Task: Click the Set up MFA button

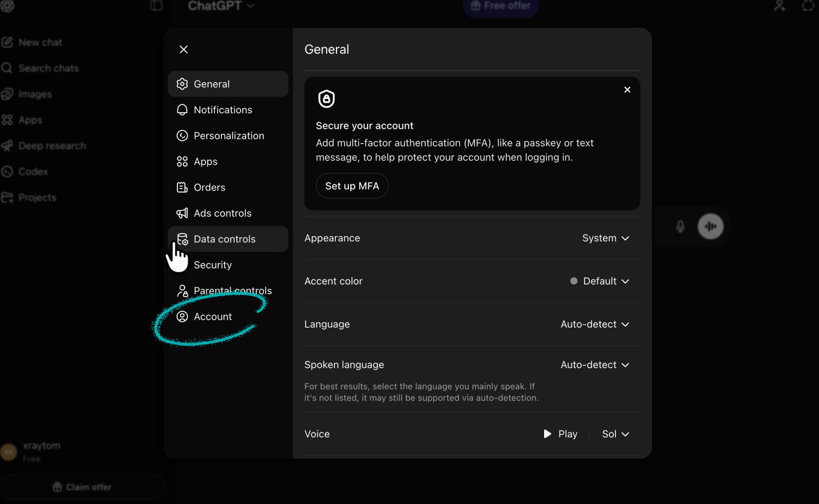Action: tap(352, 186)
